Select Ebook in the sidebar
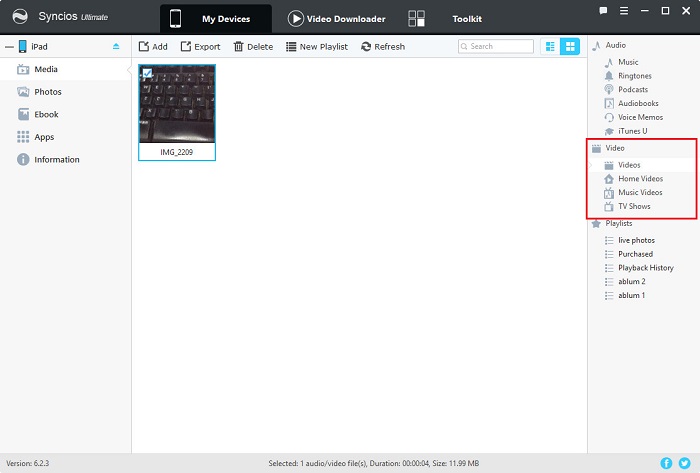The width and height of the screenshot is (700, 473). coord(66,115)
